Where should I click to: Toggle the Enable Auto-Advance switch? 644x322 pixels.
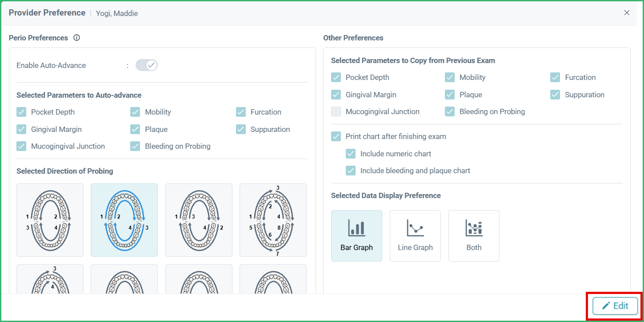147,65
